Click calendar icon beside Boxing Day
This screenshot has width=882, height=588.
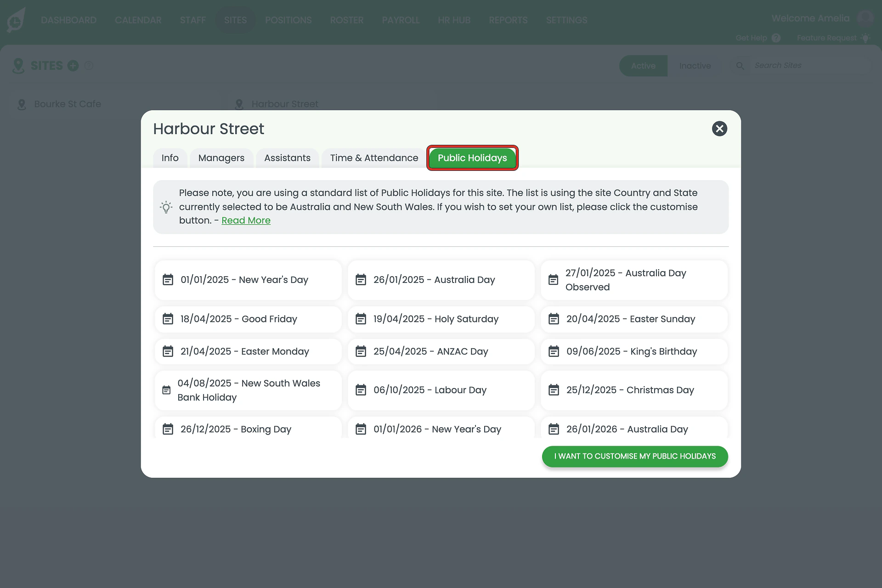click(168, 429)
